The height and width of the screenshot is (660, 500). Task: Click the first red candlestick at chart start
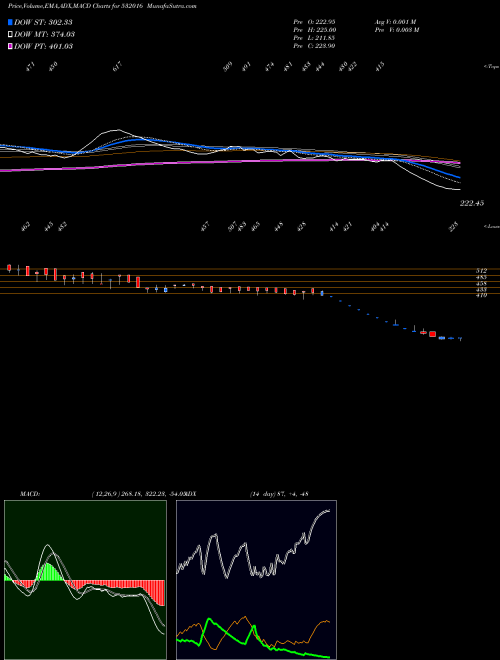pyautogui.click(x=9, y=268)
